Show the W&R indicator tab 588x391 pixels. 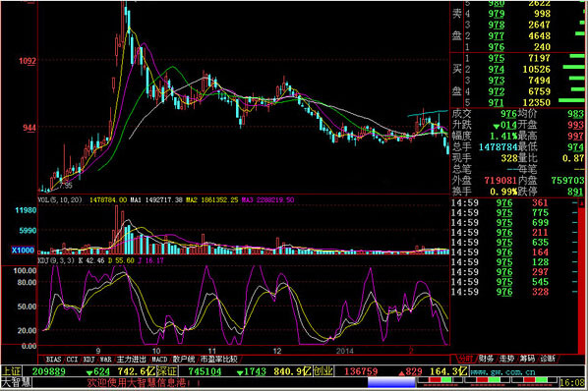[x=106, y=360]
